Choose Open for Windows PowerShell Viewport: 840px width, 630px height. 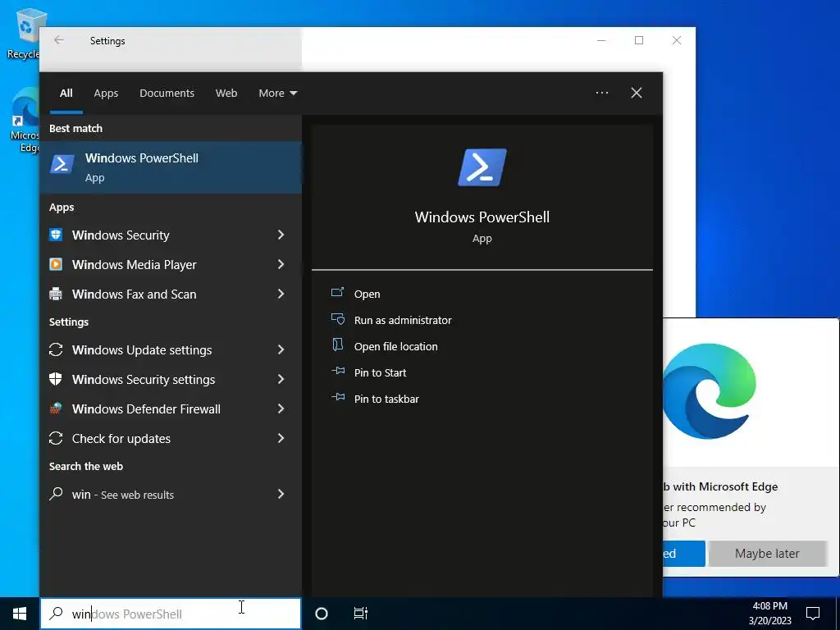tap(367, 294)
